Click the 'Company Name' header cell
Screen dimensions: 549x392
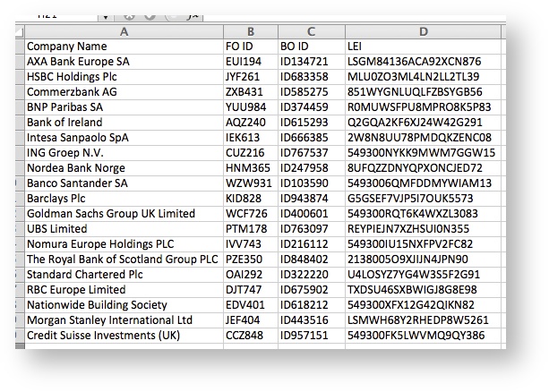(124, 47)
